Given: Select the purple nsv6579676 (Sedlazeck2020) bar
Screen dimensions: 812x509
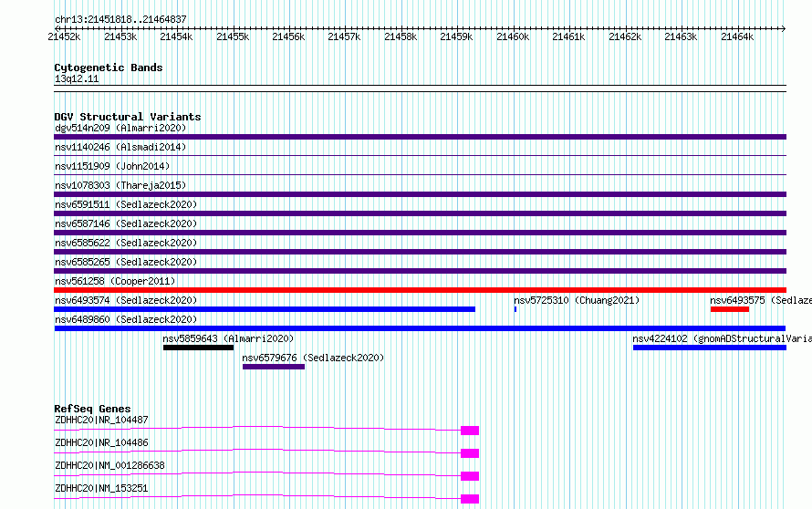Looking at the screenshot, I should (274, 367).
